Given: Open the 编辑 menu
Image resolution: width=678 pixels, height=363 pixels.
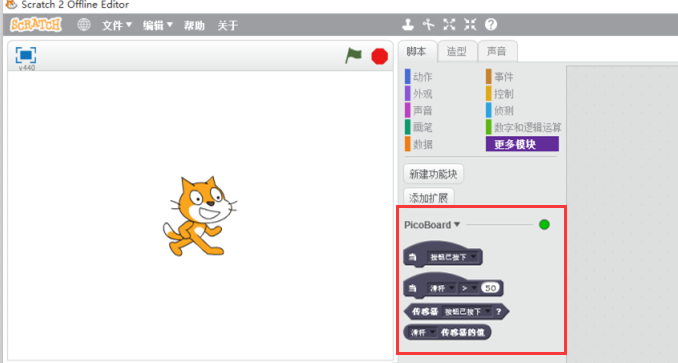Looking at the screenshot, I should coord(157,25).
